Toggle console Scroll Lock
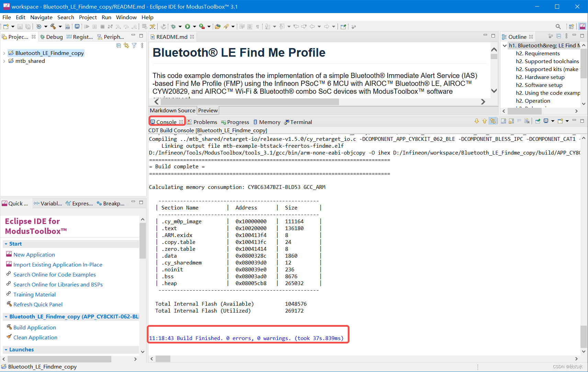This screenshot has width=588, height=372. click(511, 121)
